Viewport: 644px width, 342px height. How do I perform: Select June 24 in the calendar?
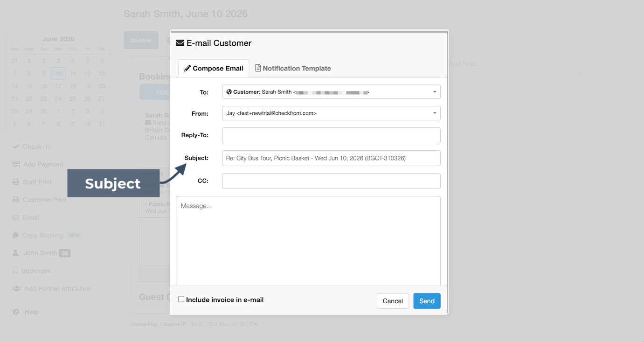[58, 98]
